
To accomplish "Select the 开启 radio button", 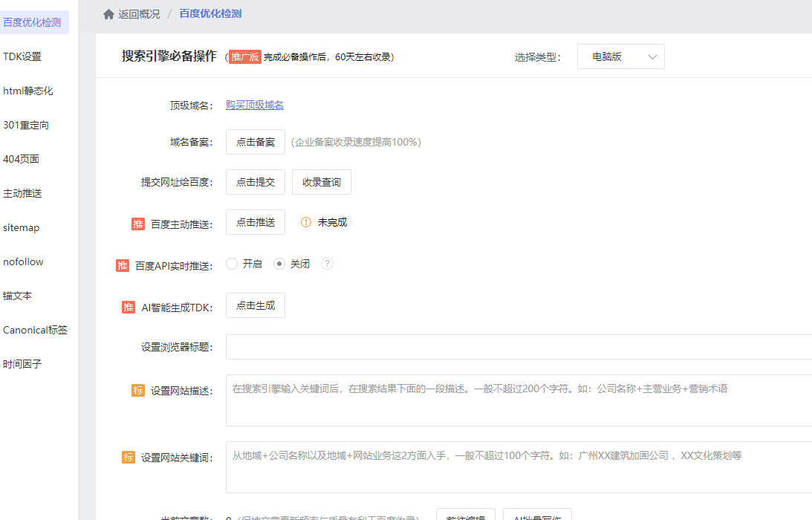I will click(232, 264).
